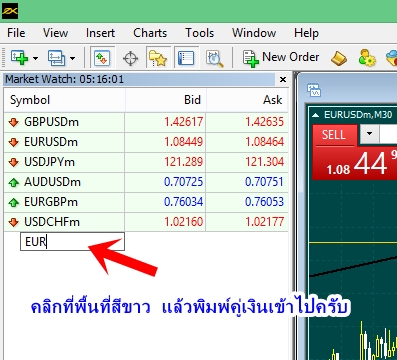397x360 pixels.
Task: Select the EURGBPm row in Market Watch
Action: click(x=146, y=202)
